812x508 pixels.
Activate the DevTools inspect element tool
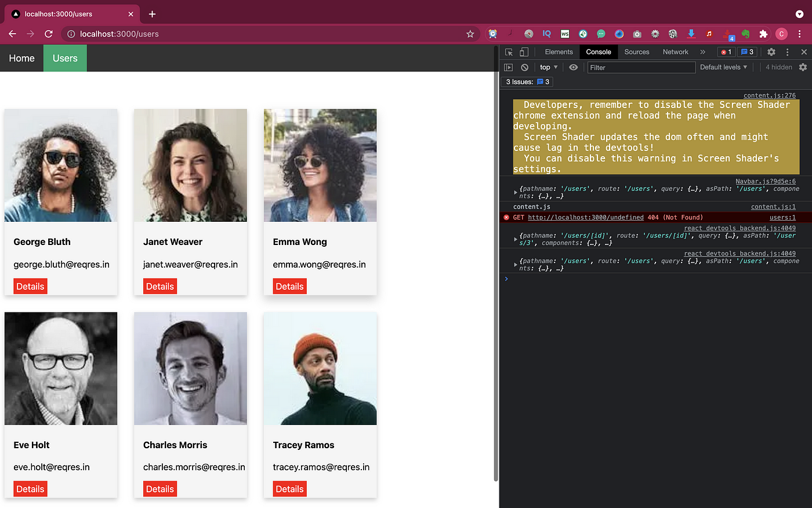pos(509,52)
